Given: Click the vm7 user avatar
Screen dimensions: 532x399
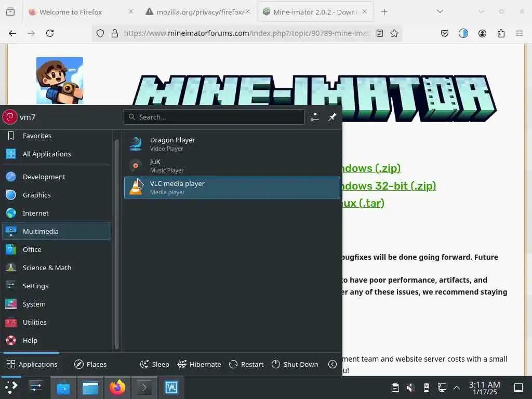Looking at the screenshot, I should [10, 117].
